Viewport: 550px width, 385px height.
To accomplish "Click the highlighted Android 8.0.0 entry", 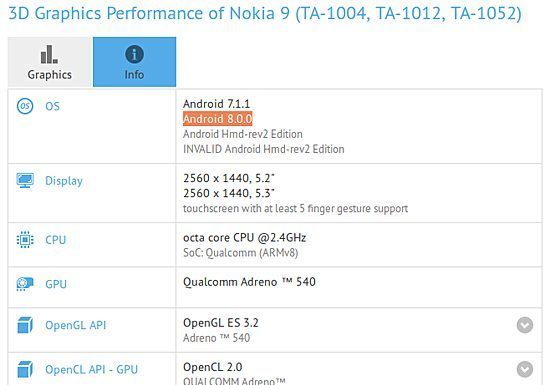I will tap(217, 119).
